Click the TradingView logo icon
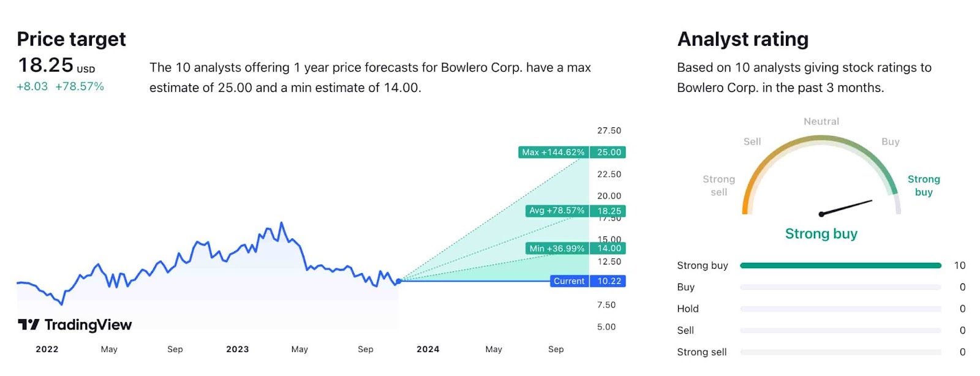 28,325
